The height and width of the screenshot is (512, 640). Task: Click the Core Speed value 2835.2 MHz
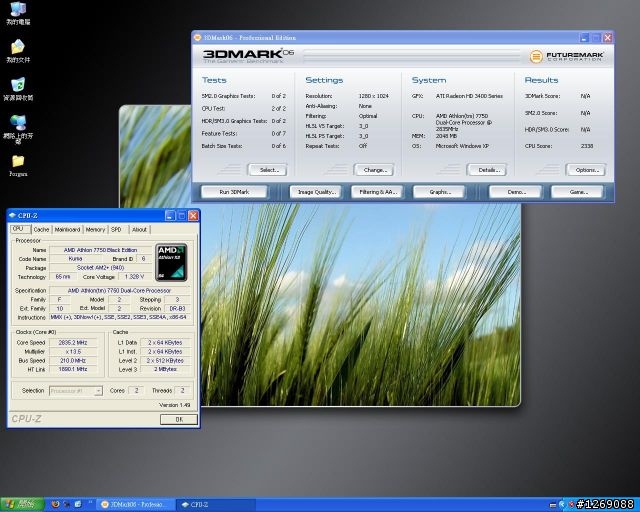click(x=73, y=343)
